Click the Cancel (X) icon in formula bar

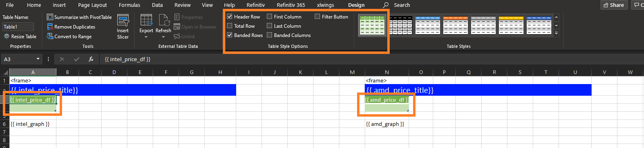point(62,59)
